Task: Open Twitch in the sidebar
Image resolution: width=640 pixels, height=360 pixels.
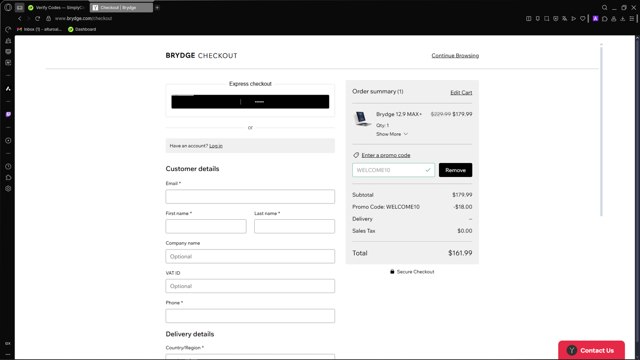Action: pyautogui.click(x=8, y=115)
